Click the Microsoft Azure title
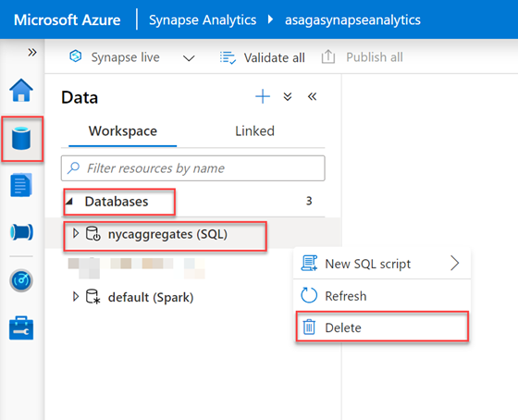The image size is (518, 420). (x=67, y=19)
